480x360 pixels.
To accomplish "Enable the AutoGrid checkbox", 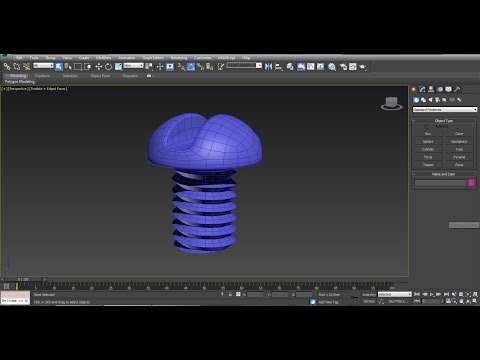I will (427, 126).
